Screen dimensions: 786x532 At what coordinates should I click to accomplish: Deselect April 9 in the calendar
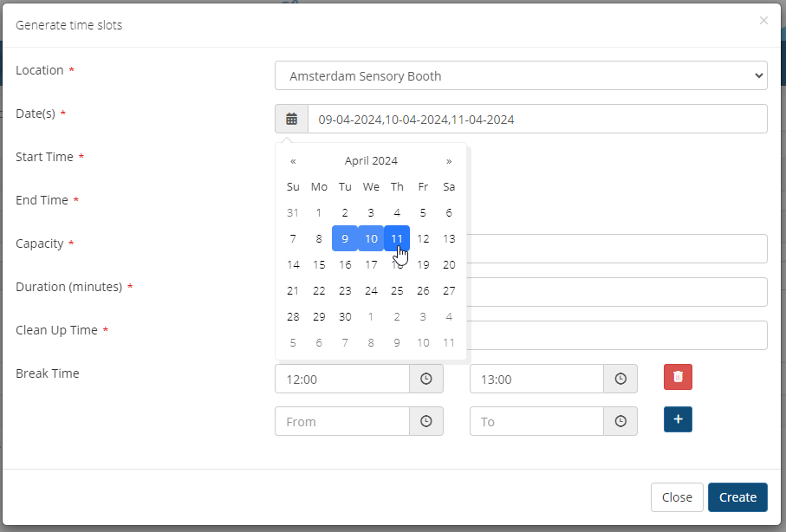tap(345, 238)
